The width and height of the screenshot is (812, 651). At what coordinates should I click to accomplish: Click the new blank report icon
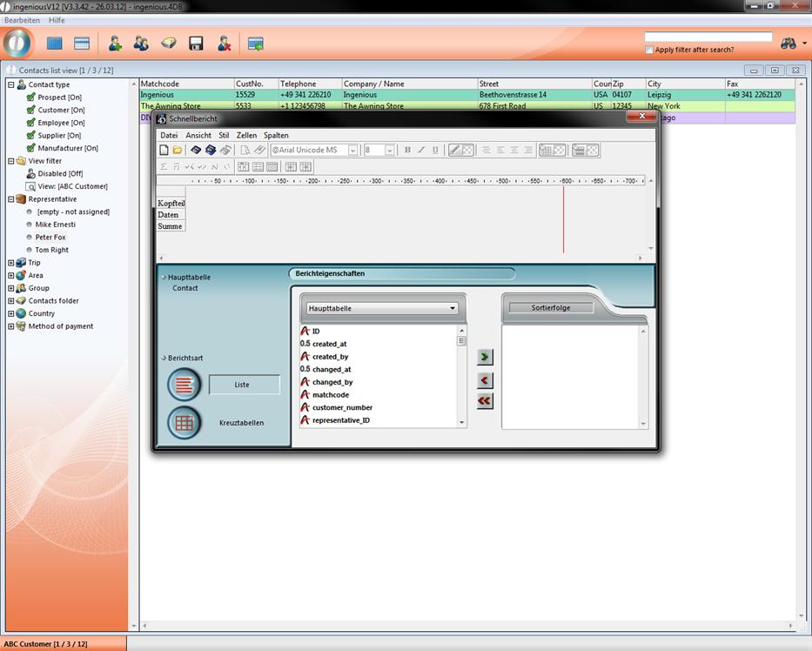click(x=164, y=150)
